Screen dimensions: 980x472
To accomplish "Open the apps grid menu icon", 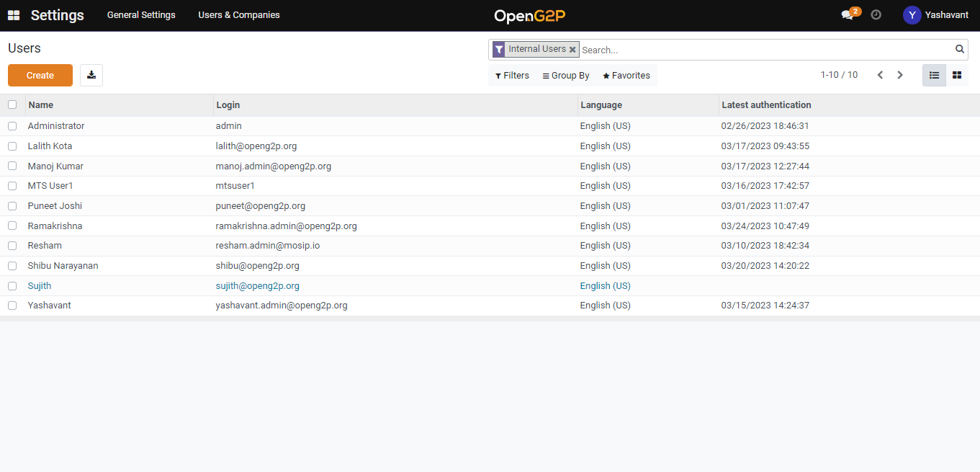I will 14,15.
